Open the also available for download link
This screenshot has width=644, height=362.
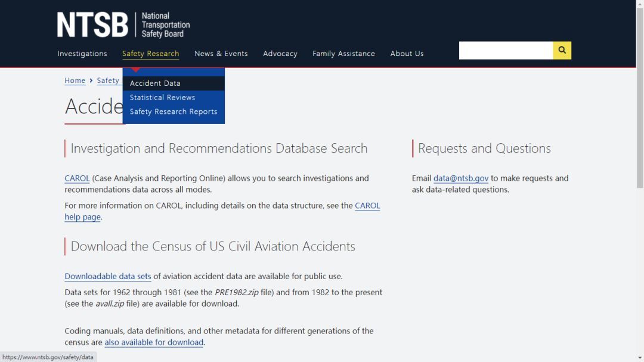[x=154, y=342]
